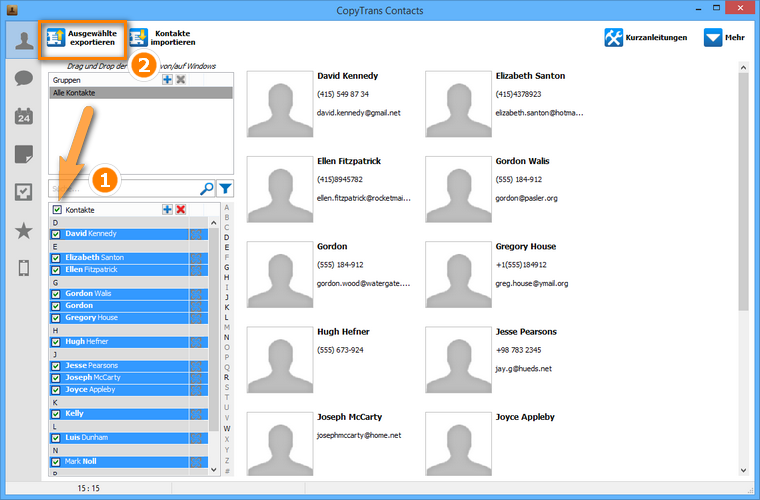
Task: Open the Notes section in the sidebar
Action: tap(23, 154)
